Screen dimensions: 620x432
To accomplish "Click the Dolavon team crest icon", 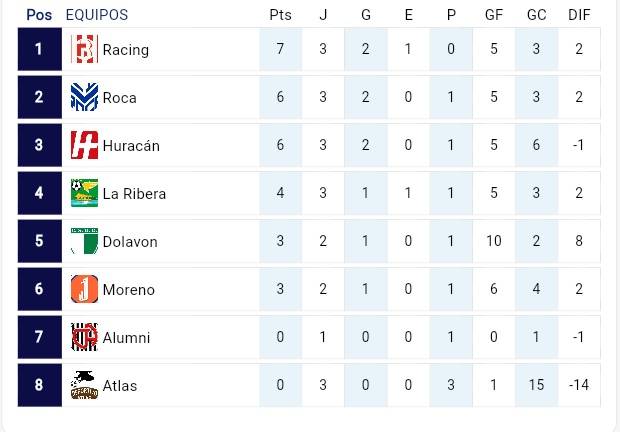I will [x=84, y=242].
